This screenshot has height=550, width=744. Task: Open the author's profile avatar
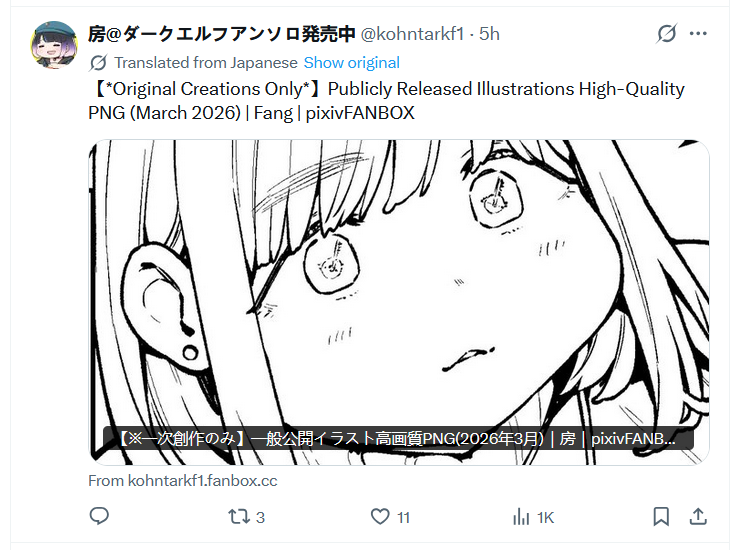tap(54, 45)
